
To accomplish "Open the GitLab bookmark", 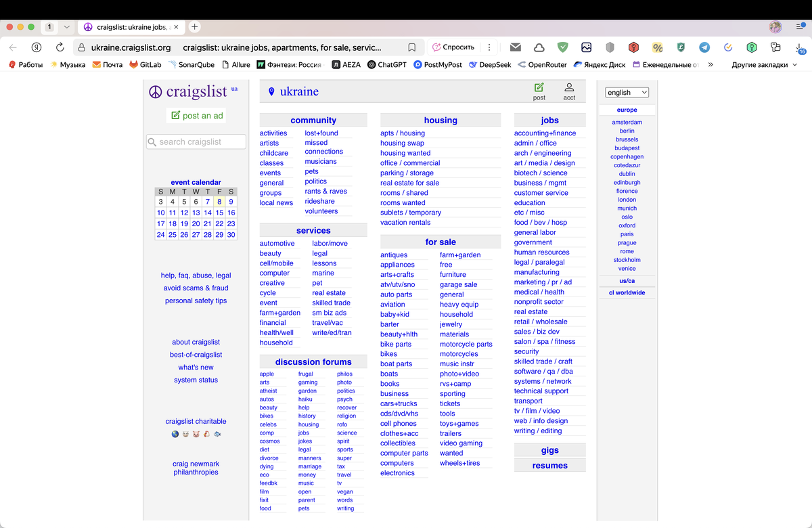I will (x=145, y=65).
